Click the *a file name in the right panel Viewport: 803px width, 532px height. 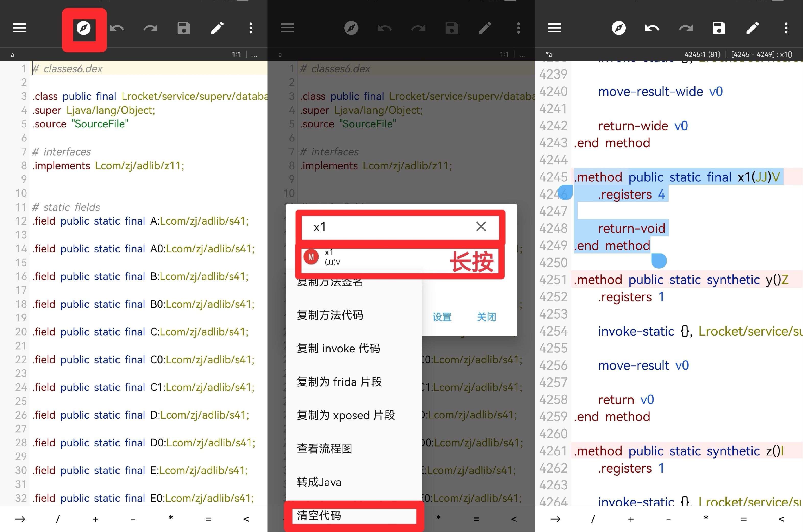coord(549,54)
